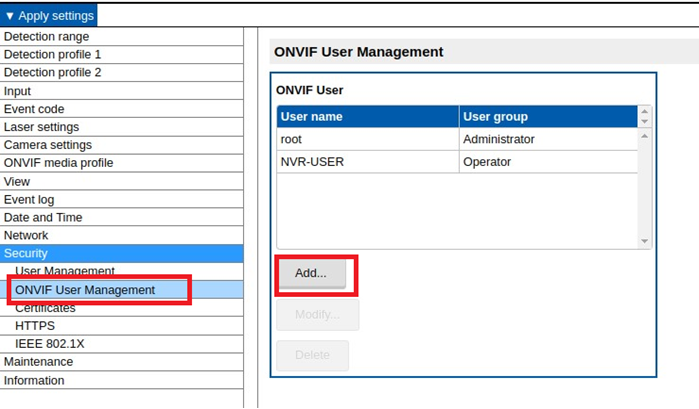The image size is (699, 409).
Task: Open ONVIF media profile page
Action: pyautogui.click(x=58, y=163)
